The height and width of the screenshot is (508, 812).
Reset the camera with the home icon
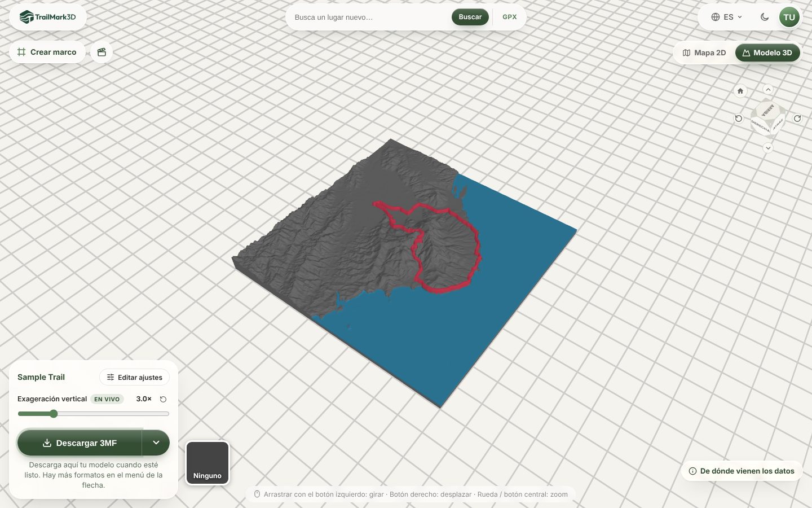click(x=740, y=91)
